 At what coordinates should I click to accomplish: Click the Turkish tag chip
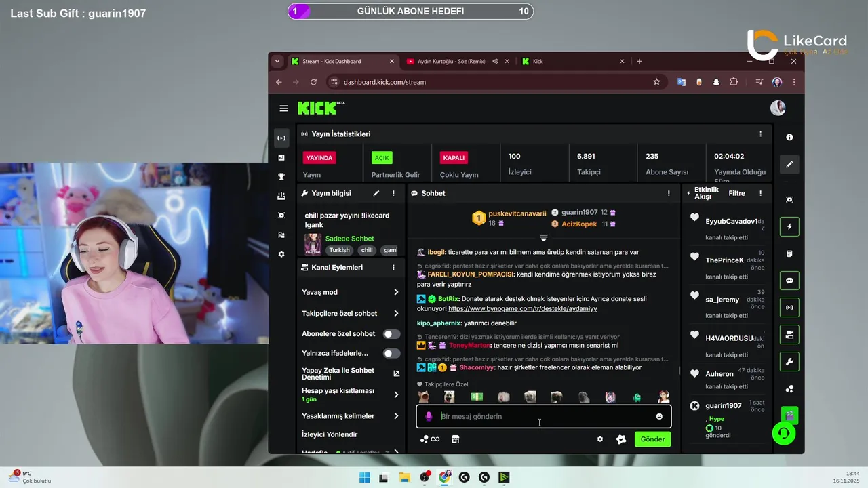click(x=340, y=250)
